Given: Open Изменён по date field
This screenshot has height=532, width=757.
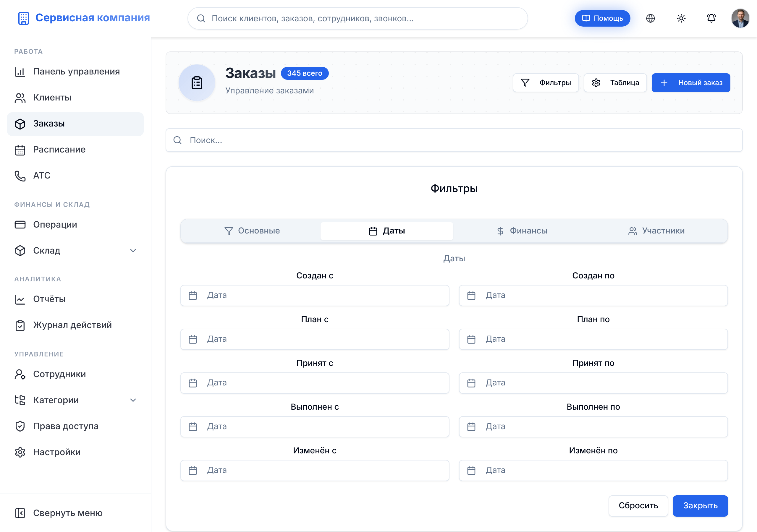Looking at the screenshot, I should (x=593, y=471).
